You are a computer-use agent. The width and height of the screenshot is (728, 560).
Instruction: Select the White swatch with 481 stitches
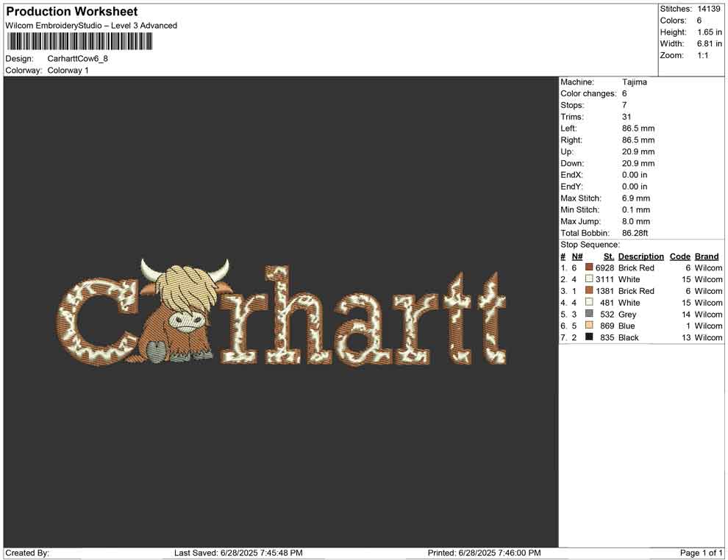click(x=589, y=302)
